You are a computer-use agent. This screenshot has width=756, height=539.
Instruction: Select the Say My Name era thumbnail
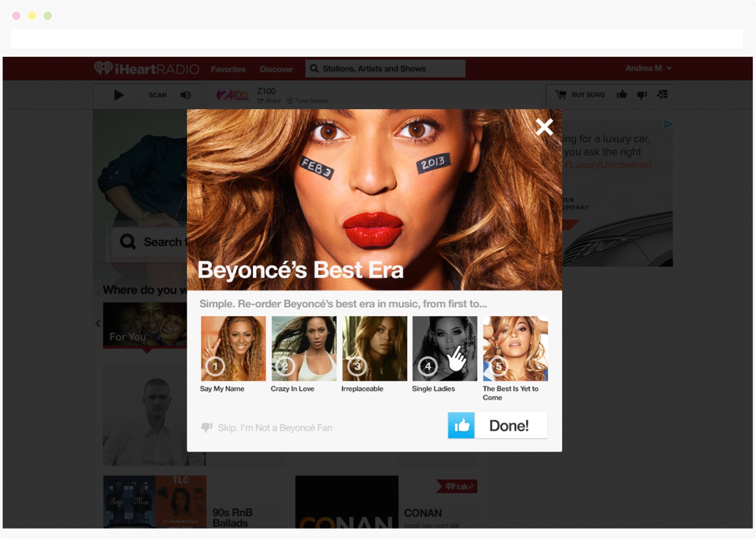point(233,348)
